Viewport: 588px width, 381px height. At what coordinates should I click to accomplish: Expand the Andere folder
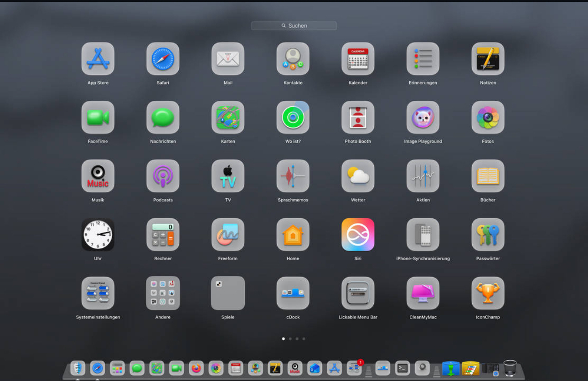click(x=163, y=293)
